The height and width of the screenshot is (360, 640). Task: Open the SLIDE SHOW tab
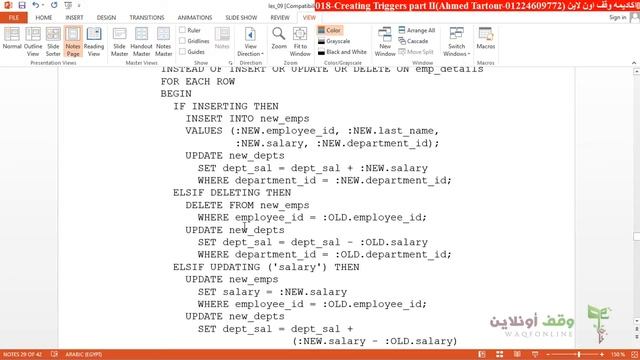(x=241, y=18)
